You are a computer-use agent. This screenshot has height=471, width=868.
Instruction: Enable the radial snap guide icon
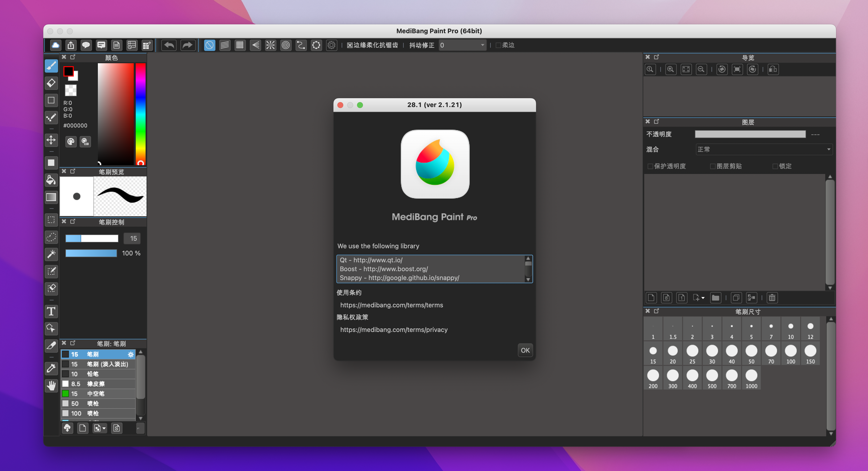[270, 45]
